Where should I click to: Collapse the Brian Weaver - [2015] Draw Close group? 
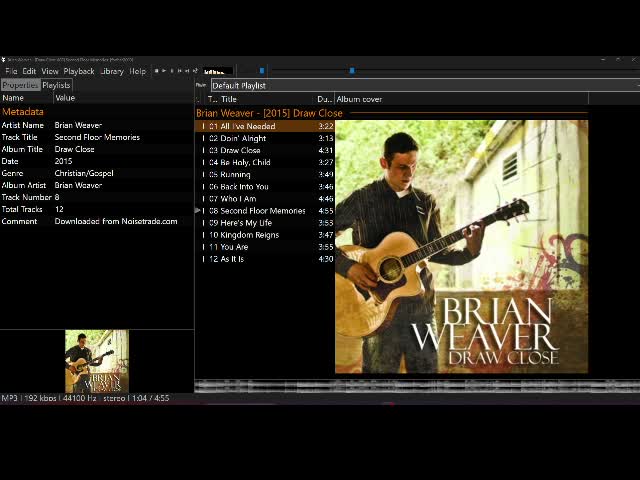click(269, 113)
